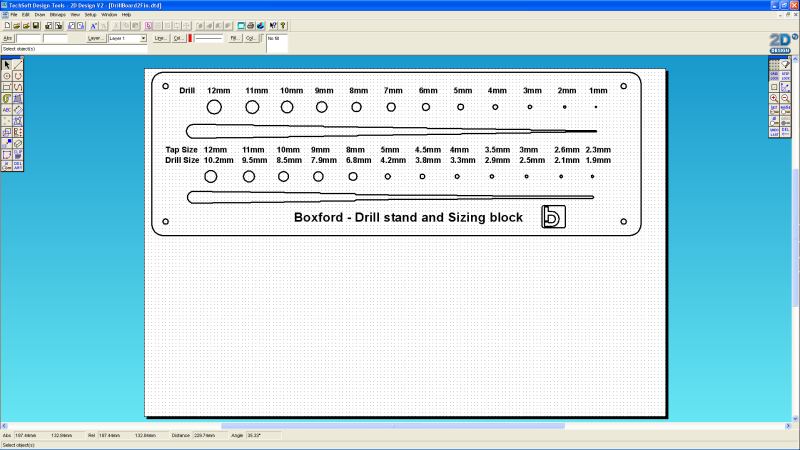Click the Open file folder icon

coord(17,26)
